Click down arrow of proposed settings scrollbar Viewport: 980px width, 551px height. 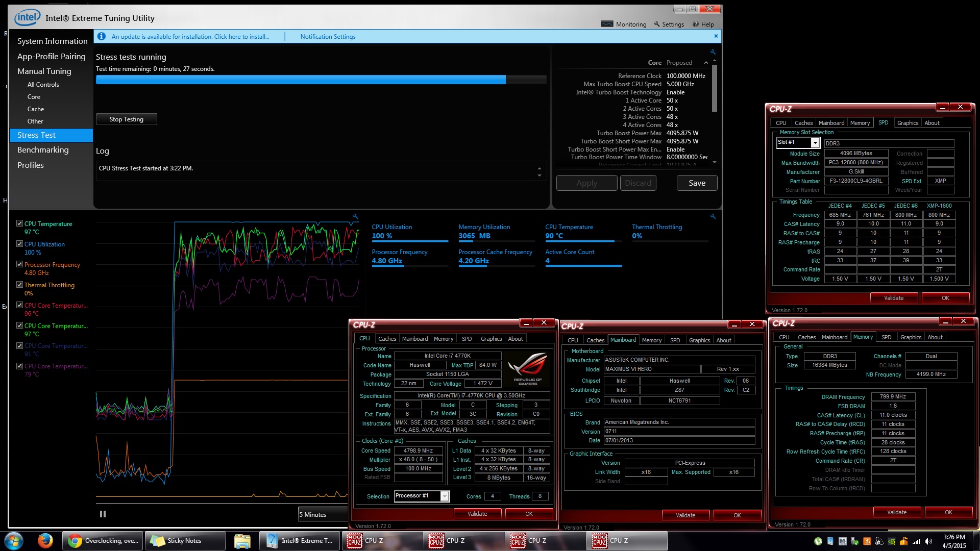click(x=715, y=162)
